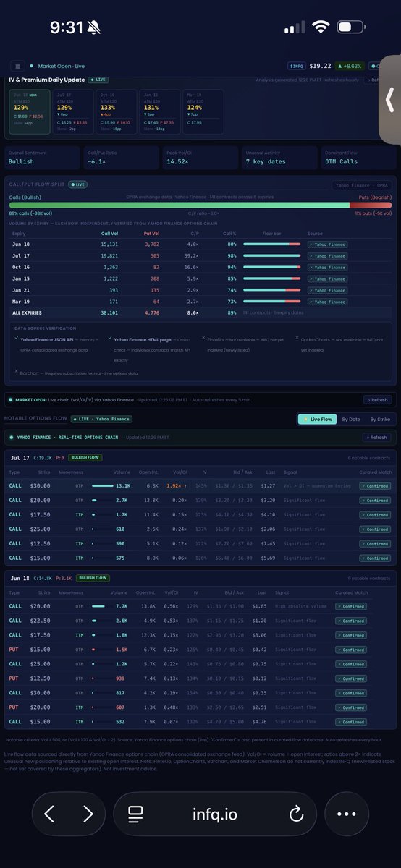Tap the main Calls versus Puts flow bar
The width and height of the screenshot is (401, 868).
tap(200, 205)
